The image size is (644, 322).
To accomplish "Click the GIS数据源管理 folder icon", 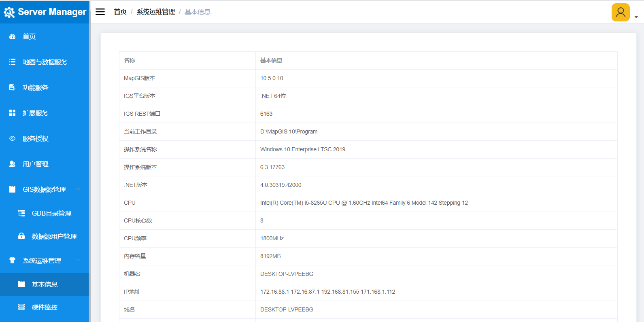I will 13,189.
